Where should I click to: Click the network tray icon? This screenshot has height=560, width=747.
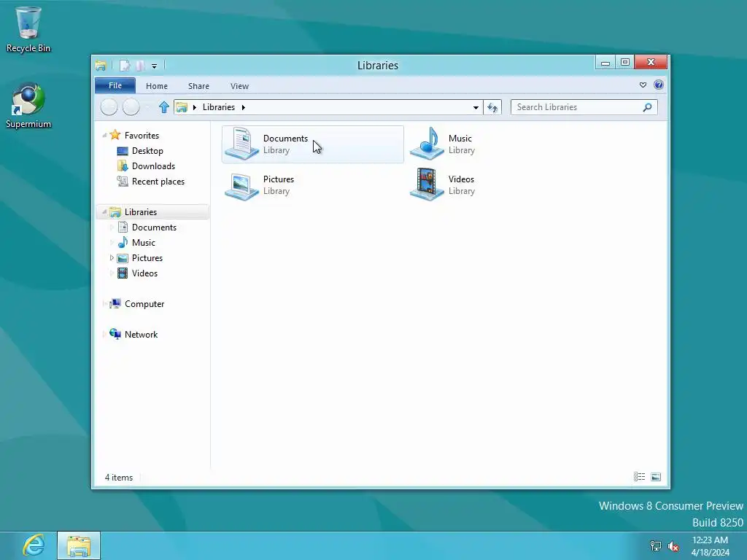(656, 545)
